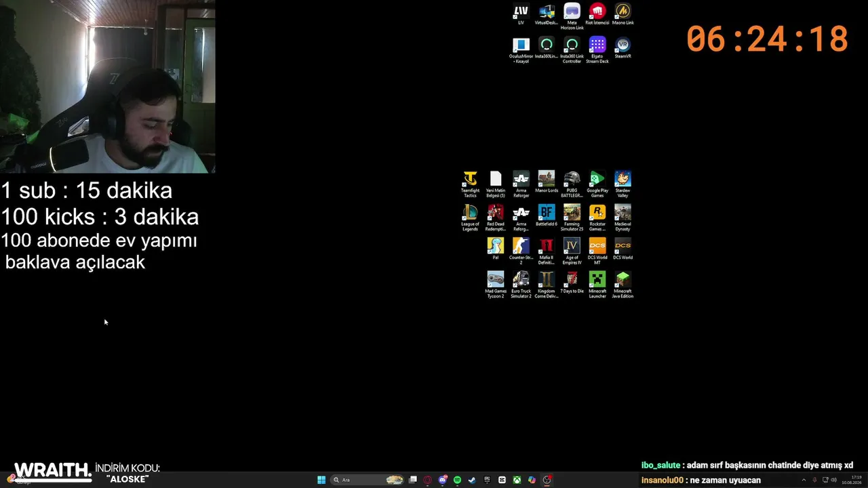Open the Windows Start menu
The image size is (868, 488).
coord(321,480)
